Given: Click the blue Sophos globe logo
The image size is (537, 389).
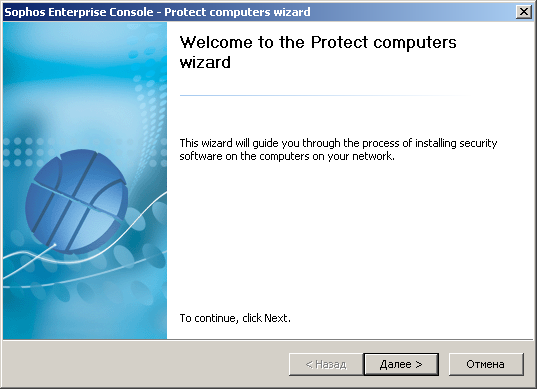Looking at the screenshot, I should point(76,201).
